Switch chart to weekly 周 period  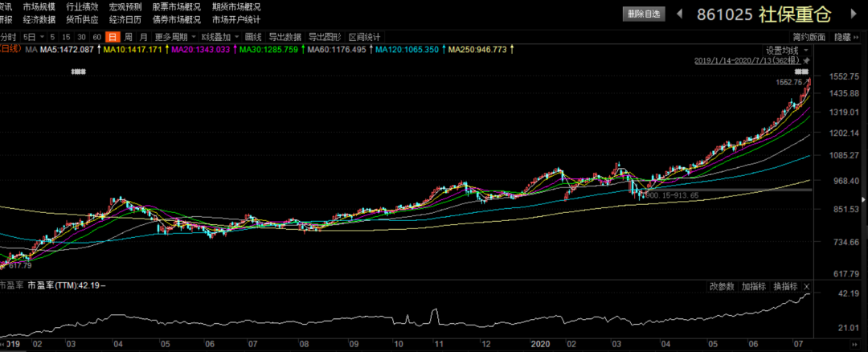click(128, 37)
